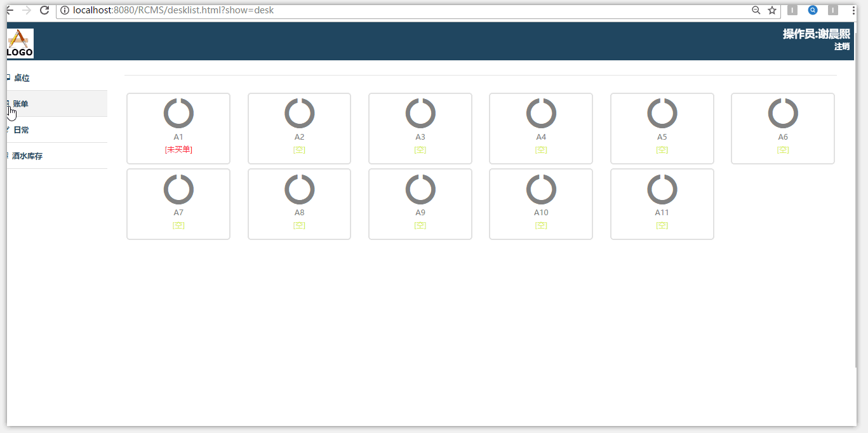The width and height of the screenshot is (868, 433).
Task: Open browser three-dot menu
Action: point(853,10)
